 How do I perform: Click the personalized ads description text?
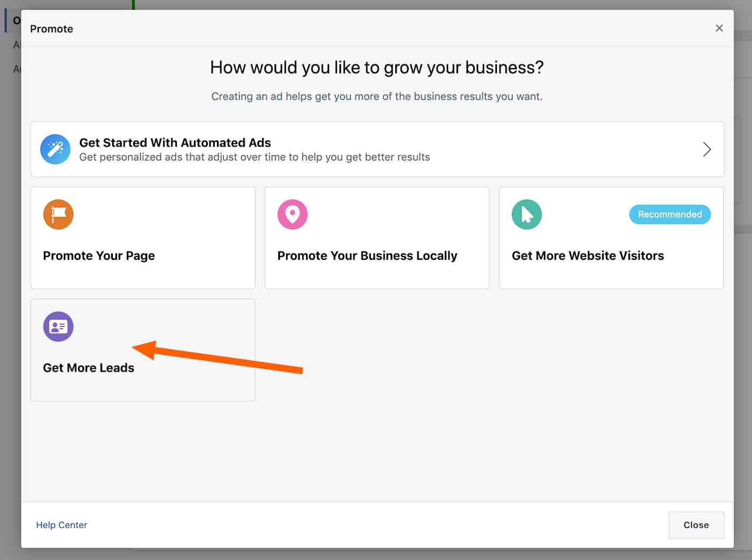tap(255, 157)
